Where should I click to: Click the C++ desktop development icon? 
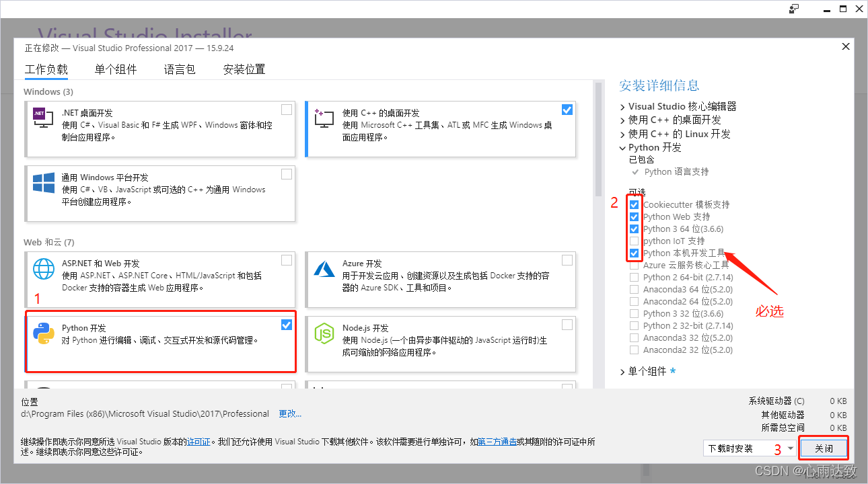pyautogui.click(x=324, y=118)
